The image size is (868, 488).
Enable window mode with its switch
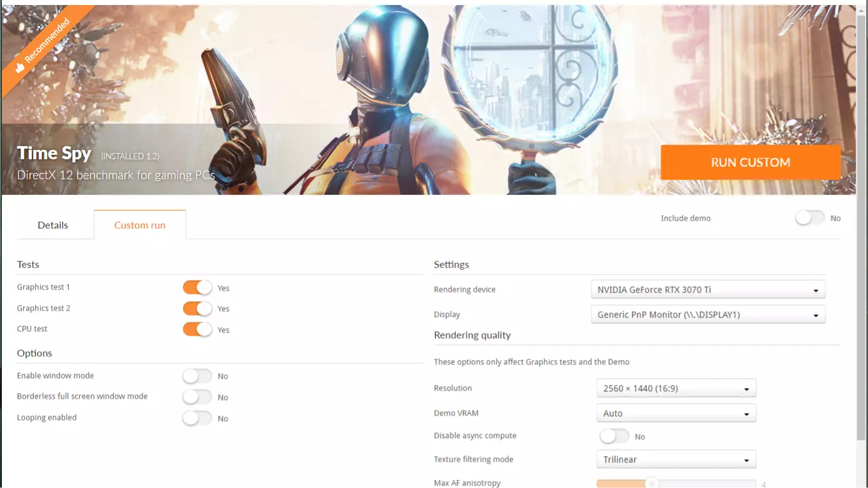tap(197, 376)
